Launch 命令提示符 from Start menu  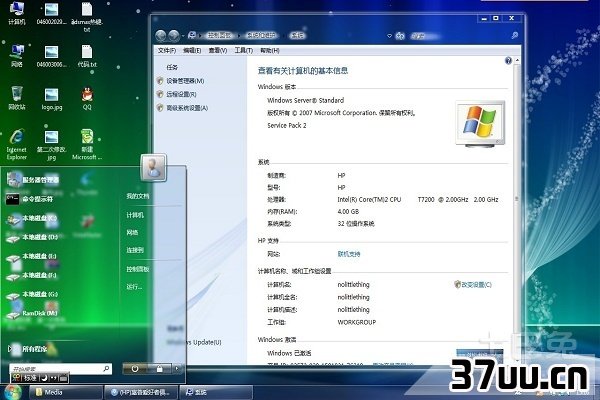tap(29, 199)
